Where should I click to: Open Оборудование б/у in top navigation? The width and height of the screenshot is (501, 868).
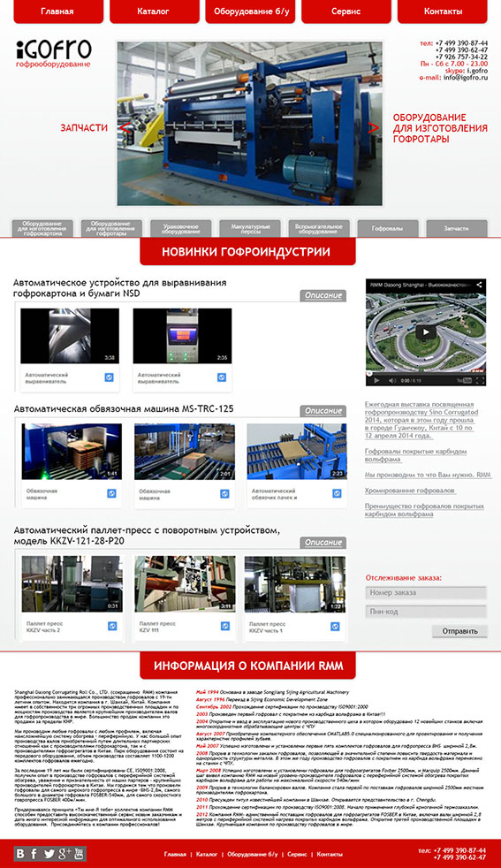click(x=250, y=11)
